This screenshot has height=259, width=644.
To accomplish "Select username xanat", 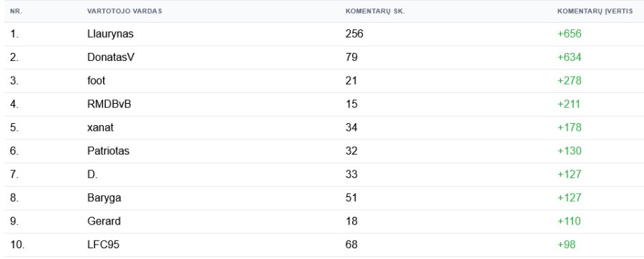I will coord(100,127).
